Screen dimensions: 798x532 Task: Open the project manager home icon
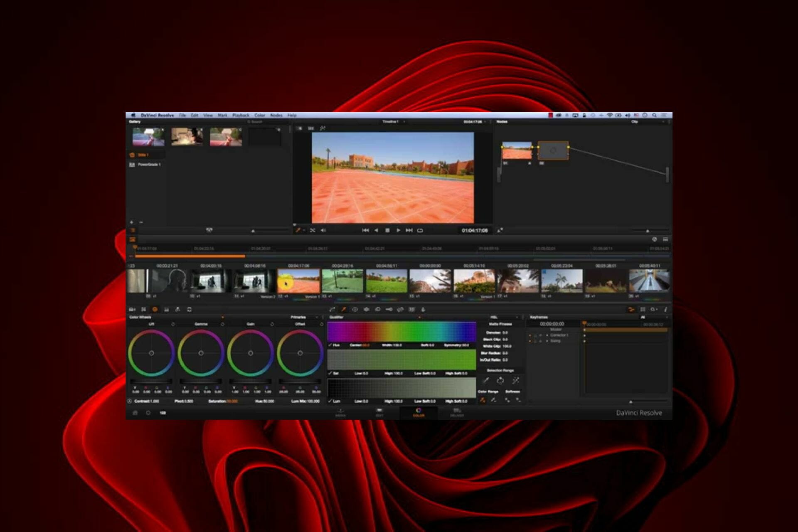tap(135, 413)
